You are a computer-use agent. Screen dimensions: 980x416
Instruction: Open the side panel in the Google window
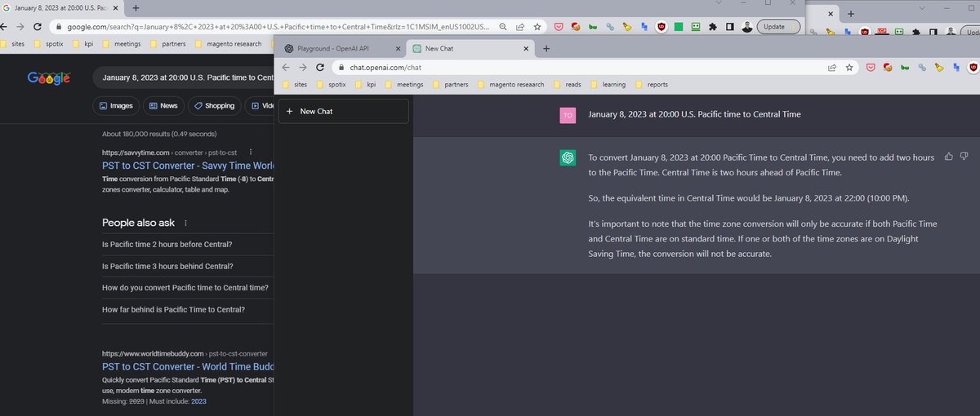[x=730, y=27]
